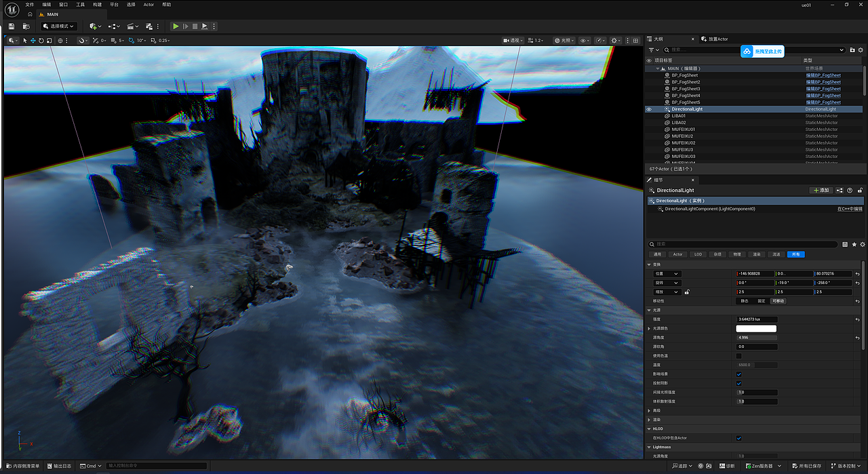Toggle the world/local coordinate globe icon
This screenshot has width=868, height=474.
pos(60,41)
